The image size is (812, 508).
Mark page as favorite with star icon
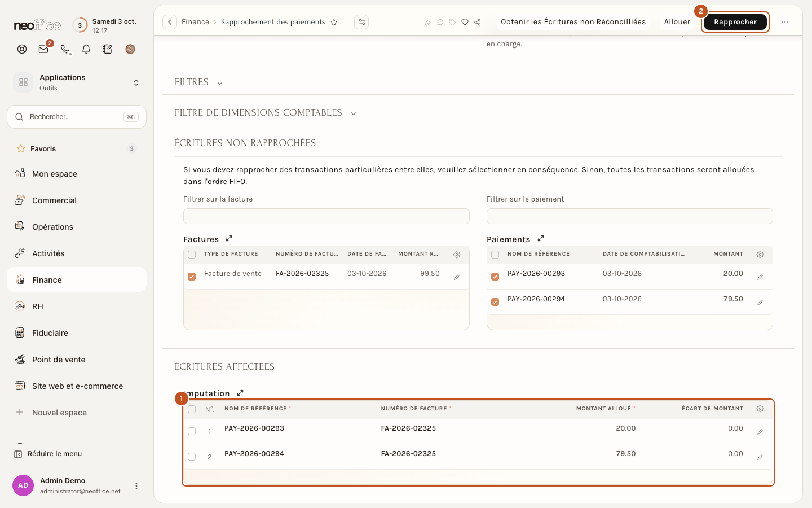(334, 22)
